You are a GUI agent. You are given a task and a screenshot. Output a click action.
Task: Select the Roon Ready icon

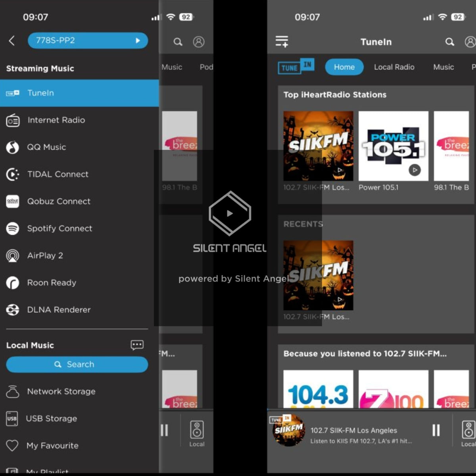tap(13, 282)
